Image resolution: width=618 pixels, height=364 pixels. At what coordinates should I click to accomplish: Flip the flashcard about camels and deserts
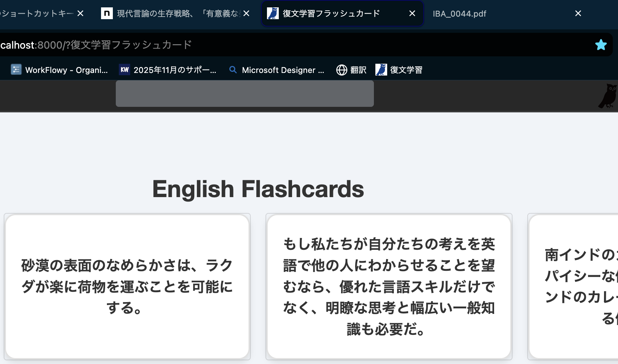tap(127, 287)
